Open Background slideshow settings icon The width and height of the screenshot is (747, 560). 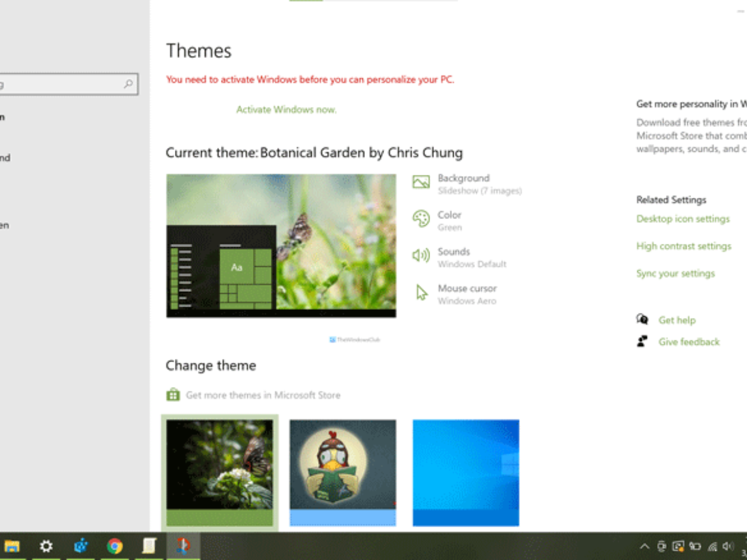pos(421,182)
